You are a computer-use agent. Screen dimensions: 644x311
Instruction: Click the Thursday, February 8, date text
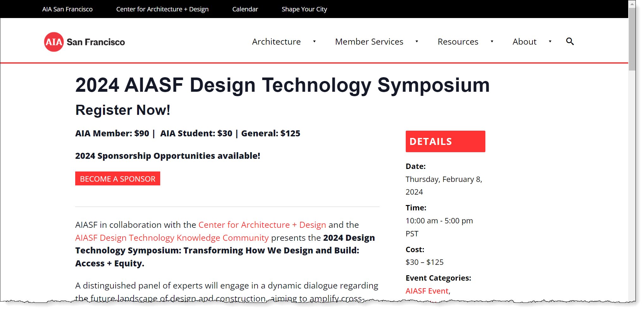tap(444, 179)
